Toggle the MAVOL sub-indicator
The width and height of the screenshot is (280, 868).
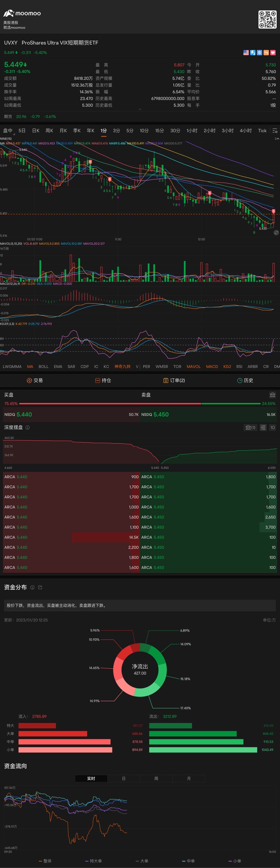click(x=193, y=367)
